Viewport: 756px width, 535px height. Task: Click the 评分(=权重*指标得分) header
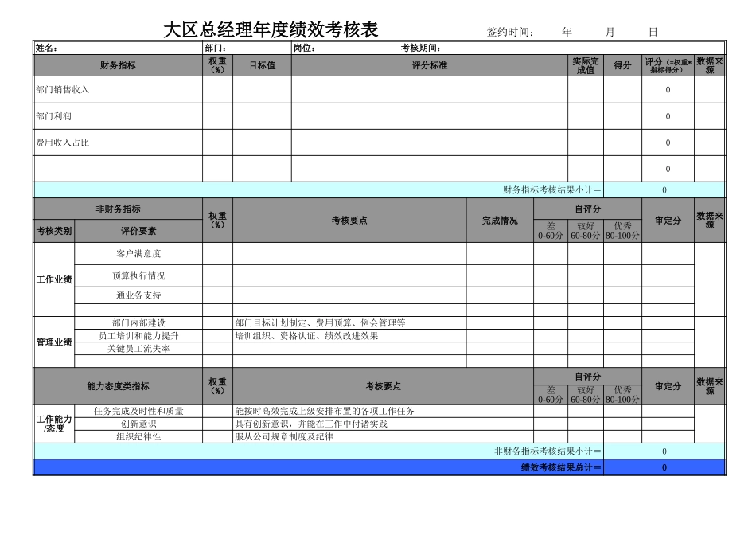tap(668, 65)
